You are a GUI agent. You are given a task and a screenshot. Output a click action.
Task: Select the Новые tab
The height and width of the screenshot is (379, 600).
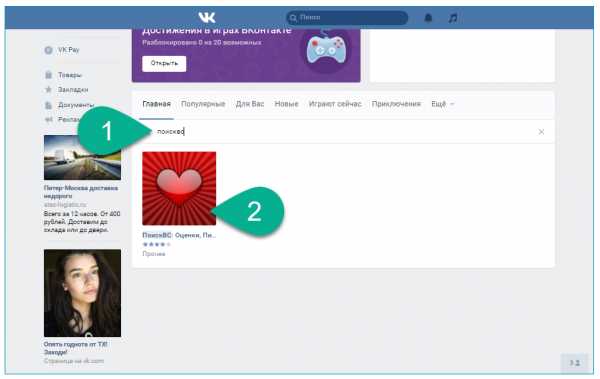286,104
